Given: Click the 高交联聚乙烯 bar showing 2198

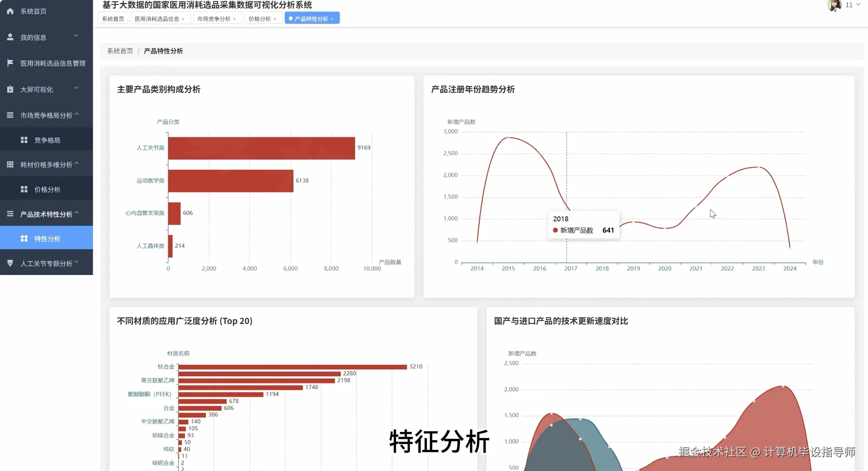Looking at the screenshot, I should tap(257, 381).
